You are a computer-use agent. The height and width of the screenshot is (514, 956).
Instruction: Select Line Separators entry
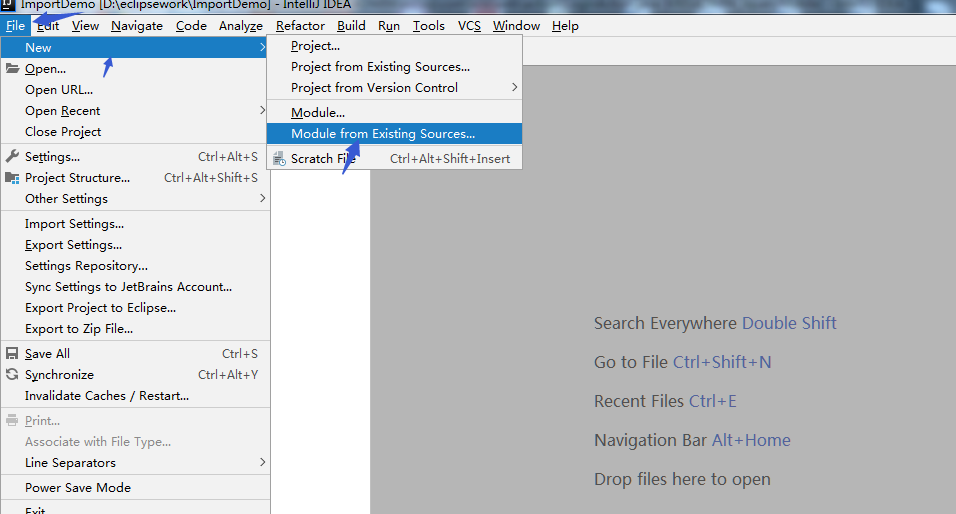click(x=135, y=463)
